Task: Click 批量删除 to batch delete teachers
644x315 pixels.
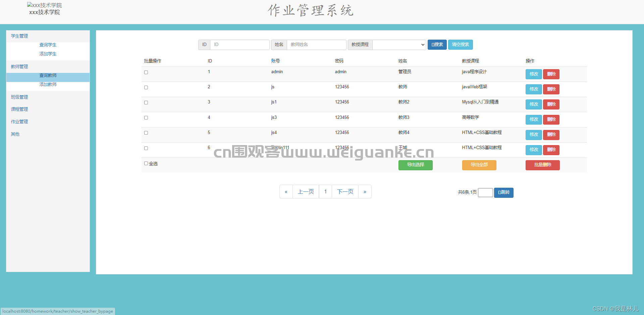Action: point(542,165)
